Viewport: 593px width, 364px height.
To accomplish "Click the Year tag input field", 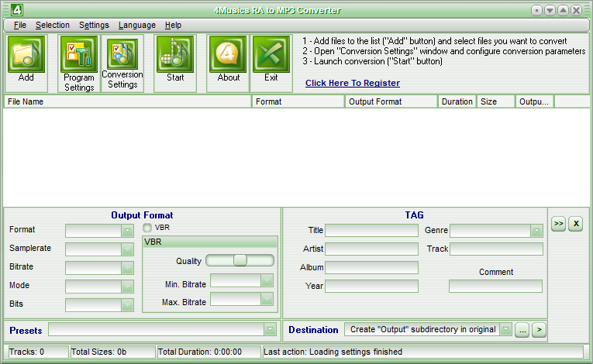I will (372, 286).
